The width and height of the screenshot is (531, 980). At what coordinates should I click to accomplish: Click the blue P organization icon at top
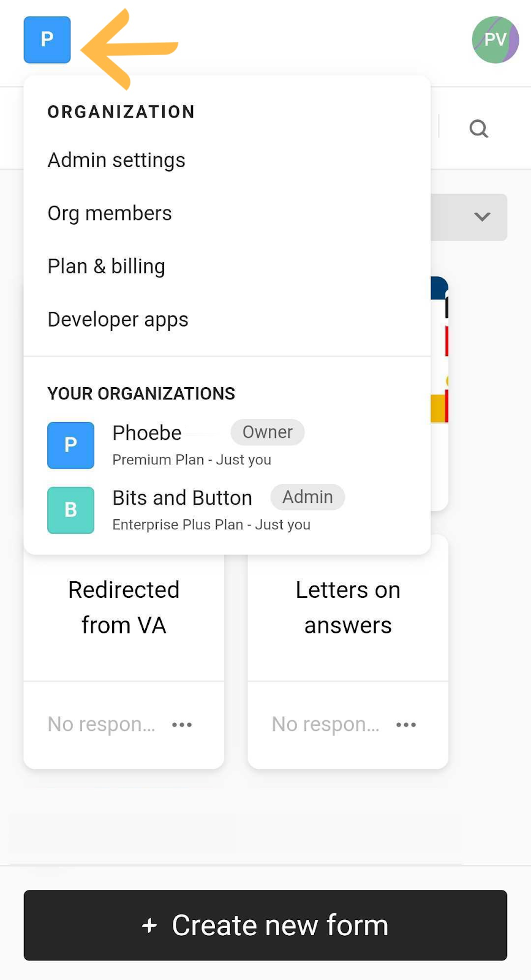tap(47, 40)
